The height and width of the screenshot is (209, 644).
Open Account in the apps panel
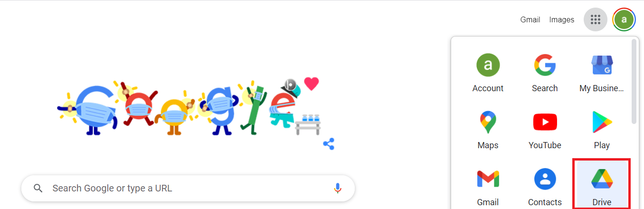pos(488,72)
